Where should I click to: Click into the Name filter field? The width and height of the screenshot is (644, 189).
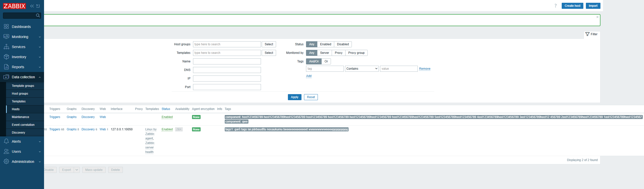pos(227,61)
